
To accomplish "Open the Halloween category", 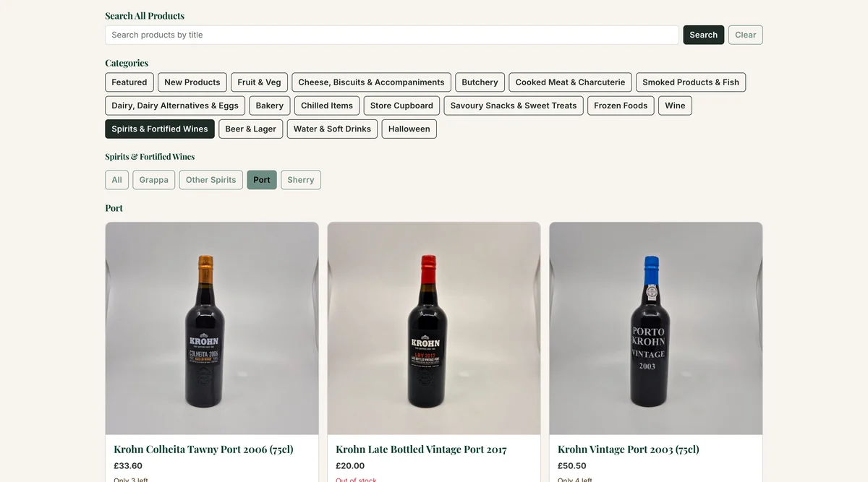I will coord(409,129).
